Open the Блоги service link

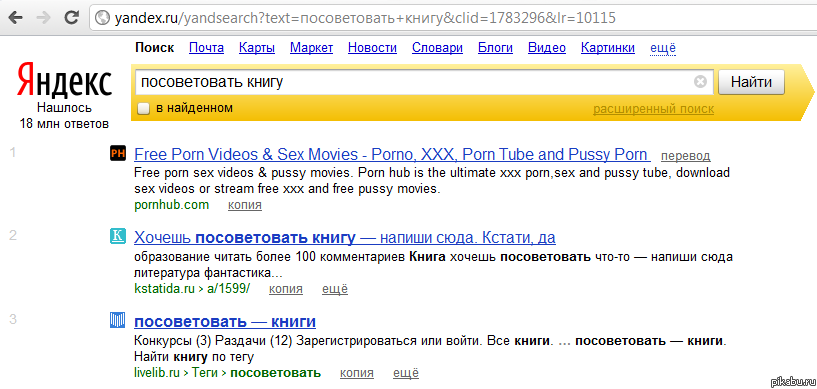(496, 48)
